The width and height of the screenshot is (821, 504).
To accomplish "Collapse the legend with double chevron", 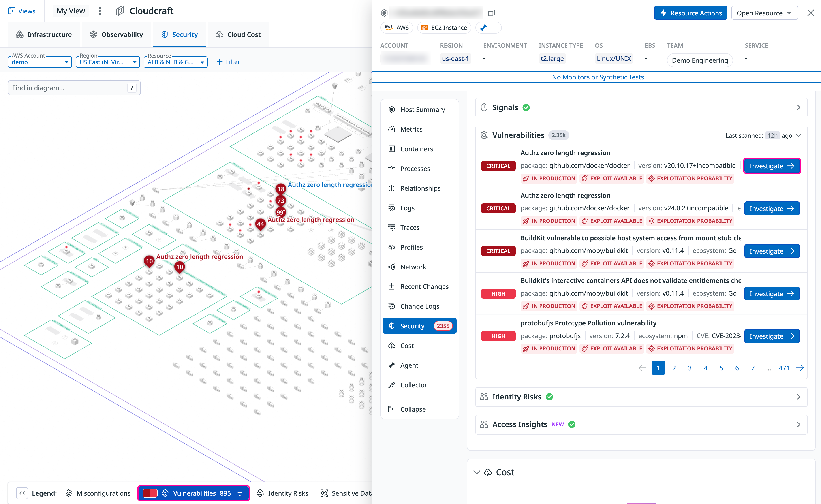I will click(x=22, y=493).
